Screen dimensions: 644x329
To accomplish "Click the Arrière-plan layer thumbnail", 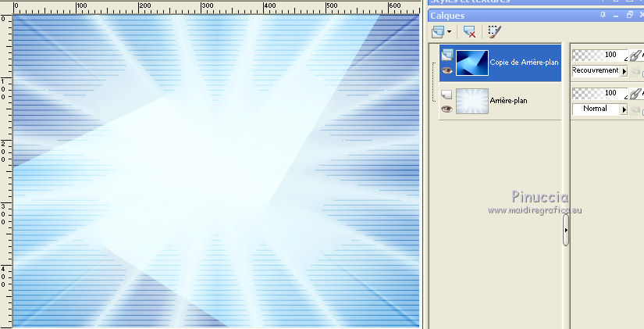I will coord(472,101).
